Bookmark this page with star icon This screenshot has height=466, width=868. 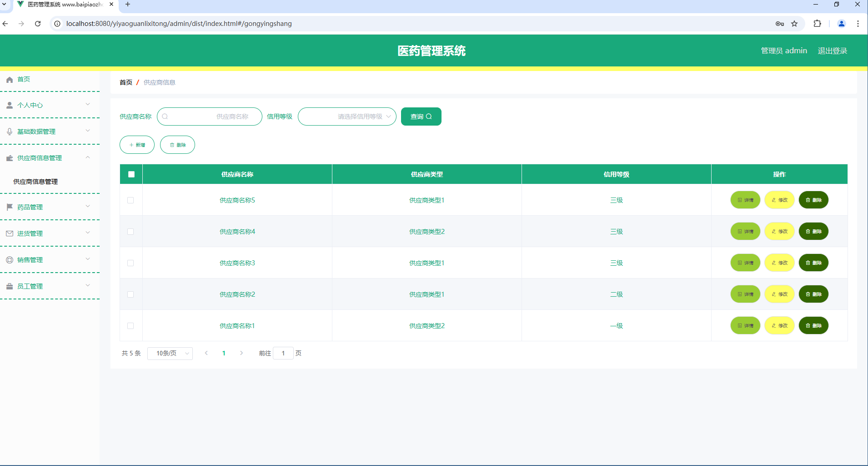tap(794, 24)
